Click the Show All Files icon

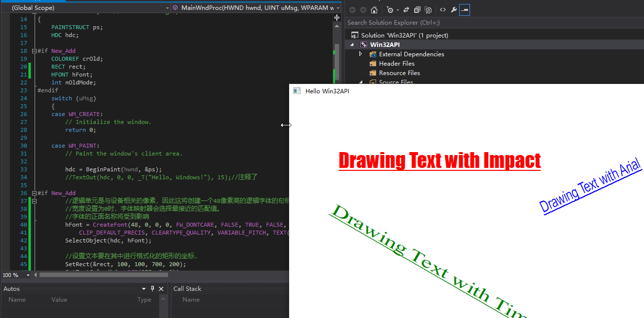429,9
